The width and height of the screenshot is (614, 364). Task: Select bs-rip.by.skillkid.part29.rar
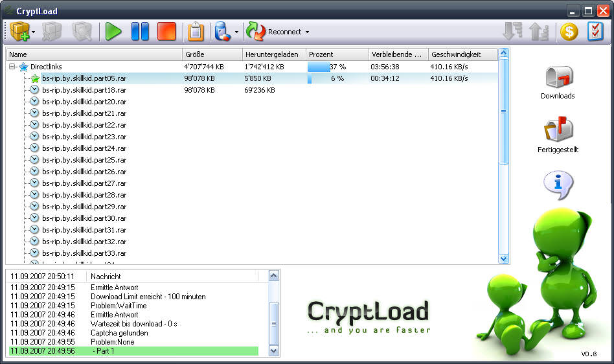click(84, 206)
